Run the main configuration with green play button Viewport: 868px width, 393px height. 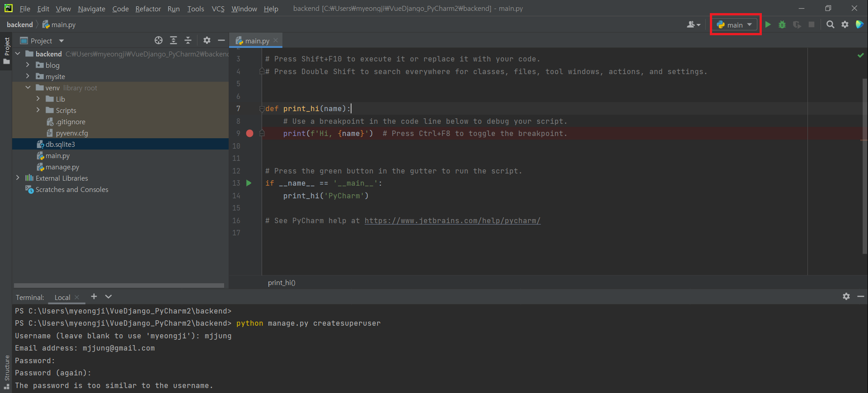768,25
